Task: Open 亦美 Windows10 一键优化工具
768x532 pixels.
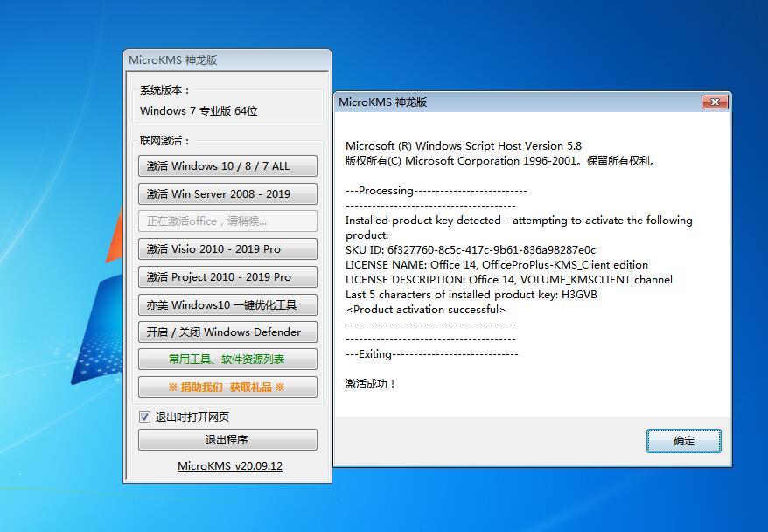Action: [227, 305]
